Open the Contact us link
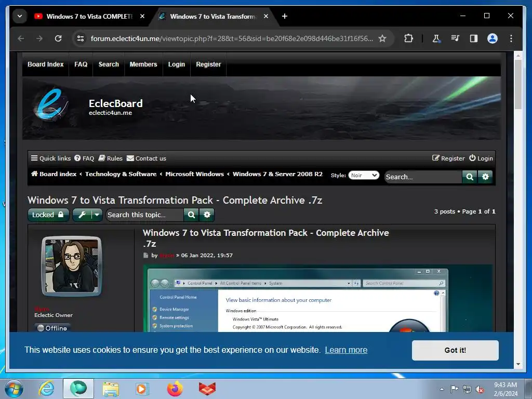 pyautogui.click(x=146, y=158)
